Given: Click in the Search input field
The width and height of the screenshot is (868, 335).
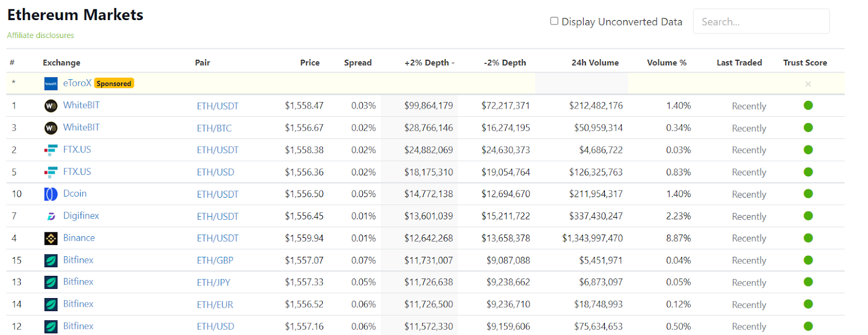Looking at the screenshot, I should [x=761, y=21].
